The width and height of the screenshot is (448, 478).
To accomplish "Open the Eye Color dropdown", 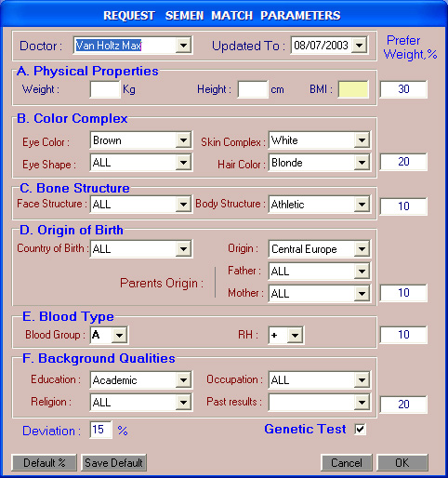I will click(183, 140).
